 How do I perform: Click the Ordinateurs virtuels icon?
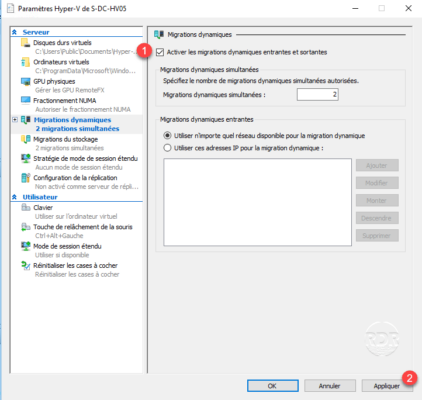point(26,62)
